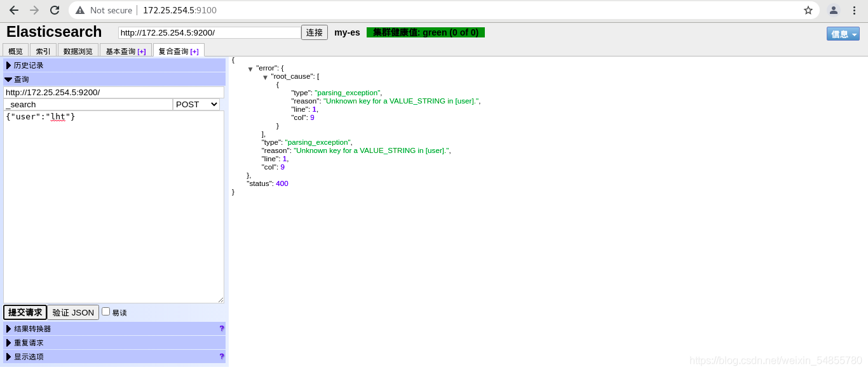Screen dimensions: 868x372
Task: Submit the request with 提交请求
Action: [25, 312]
